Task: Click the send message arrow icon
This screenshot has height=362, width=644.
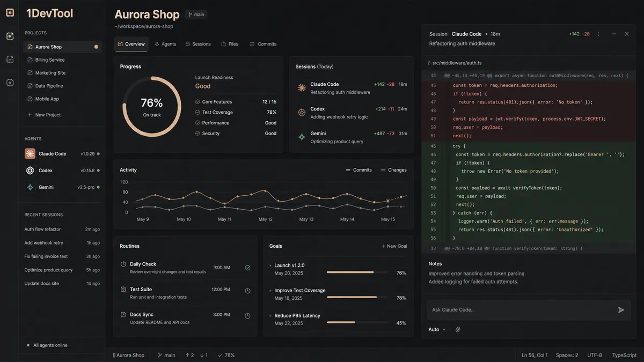Action: pos(621,310)
